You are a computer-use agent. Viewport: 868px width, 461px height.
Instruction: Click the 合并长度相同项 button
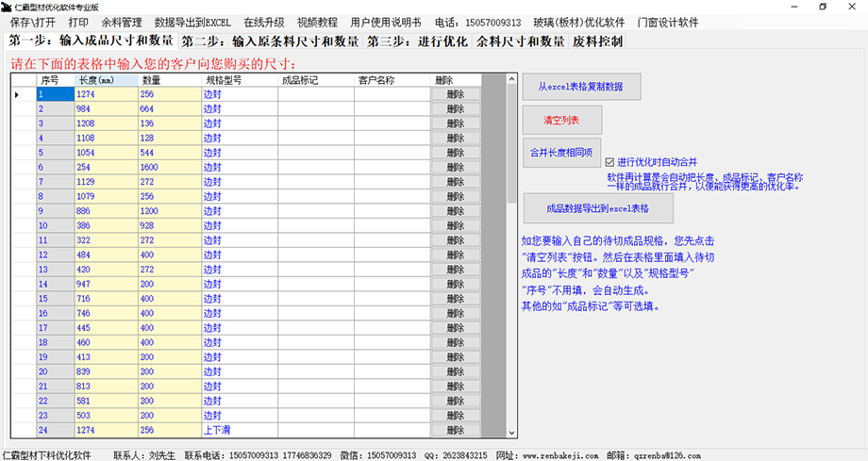click(560, 153)
